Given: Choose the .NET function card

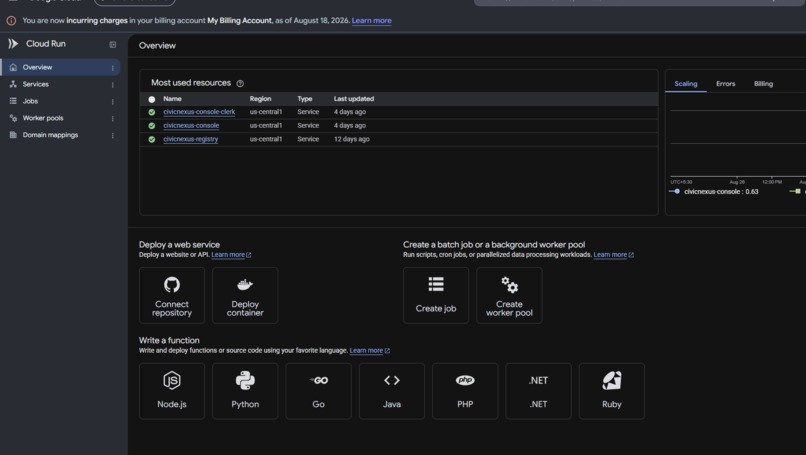Looking at the screenshot, I should [538, 391].
